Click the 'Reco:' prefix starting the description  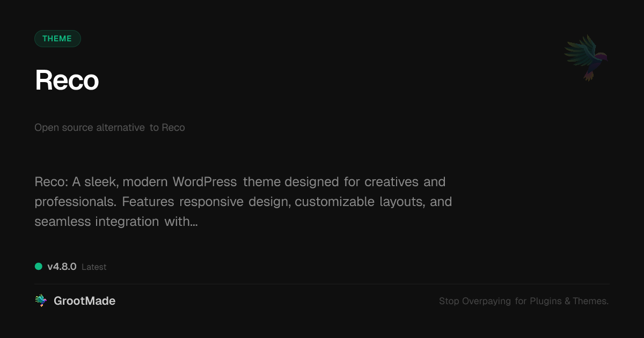51,182
